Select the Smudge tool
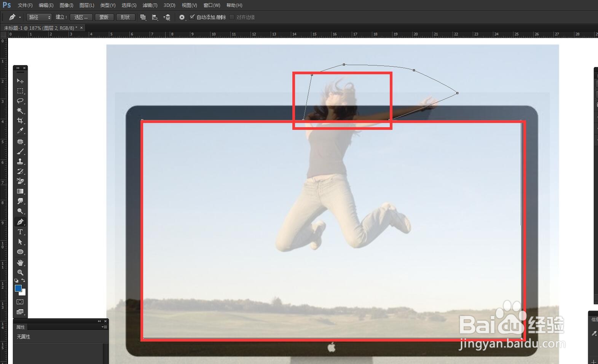Viewport: 598px width, 364px height. coord(20,201)
